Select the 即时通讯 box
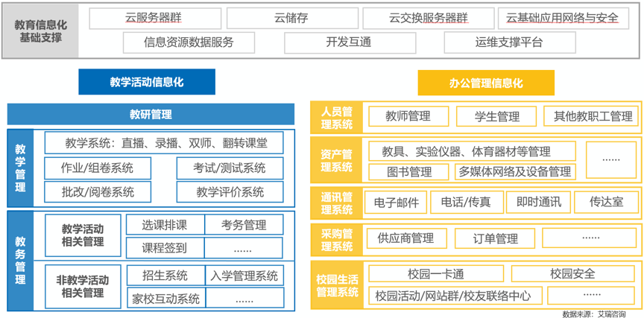Viewport: 644px width, 318px height. coord(538,203)
